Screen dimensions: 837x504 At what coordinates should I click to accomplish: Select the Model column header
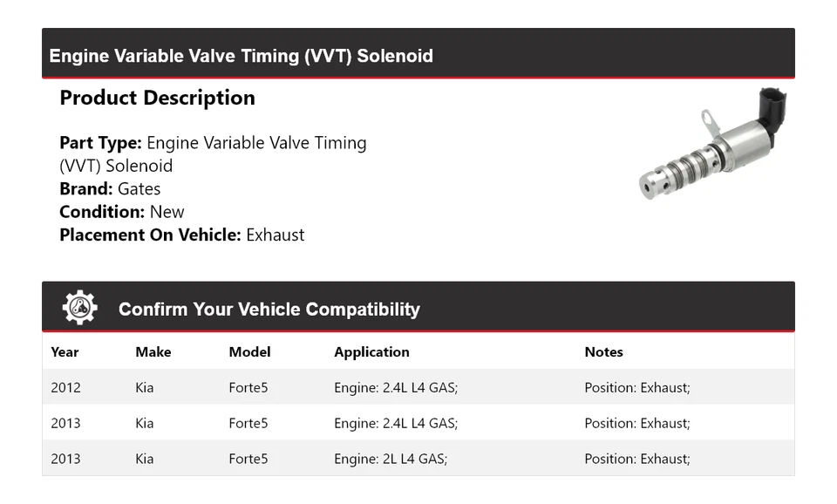pos(249,352)
